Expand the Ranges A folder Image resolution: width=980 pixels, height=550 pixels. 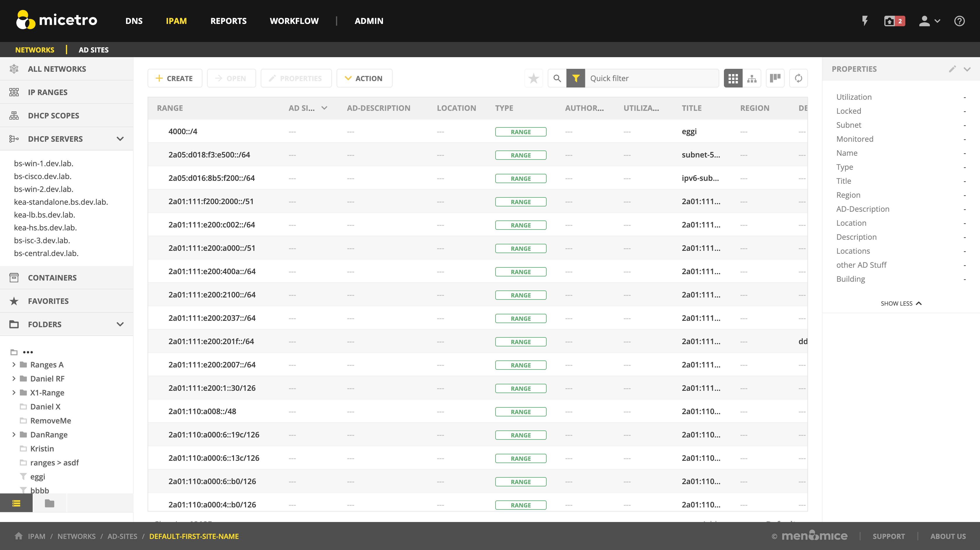(14, 365)
